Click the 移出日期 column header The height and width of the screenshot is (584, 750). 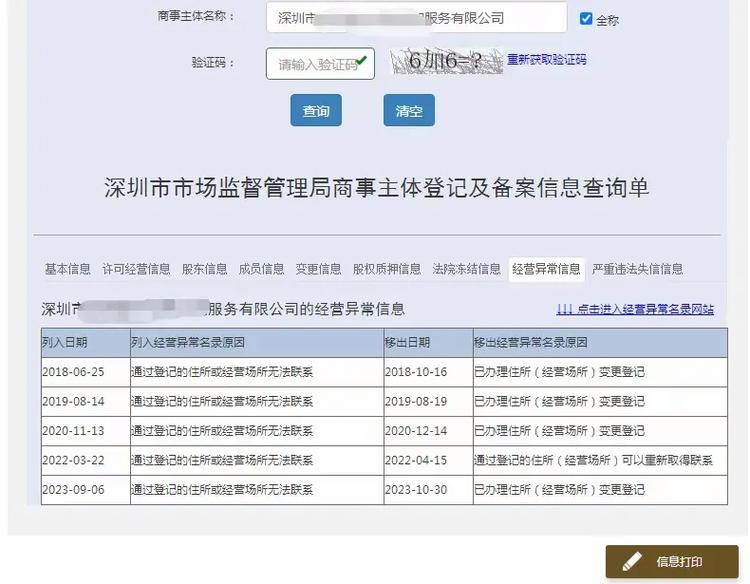[429, 342]
